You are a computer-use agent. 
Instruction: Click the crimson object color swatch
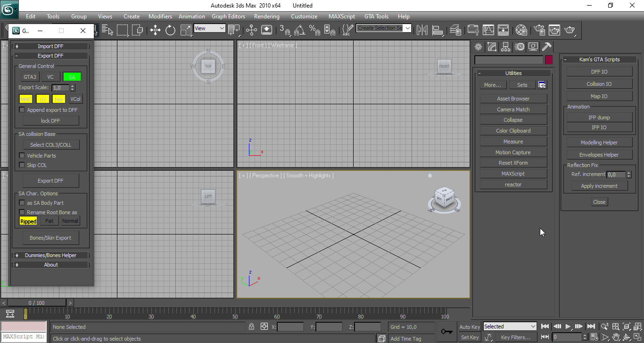[549, 60]
